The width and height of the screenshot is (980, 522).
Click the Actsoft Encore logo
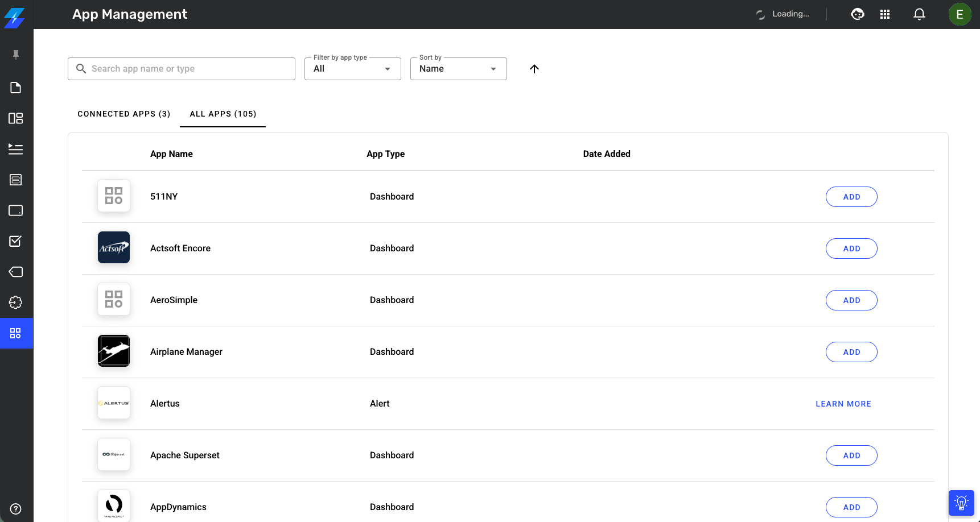click(x=114, y=247)
